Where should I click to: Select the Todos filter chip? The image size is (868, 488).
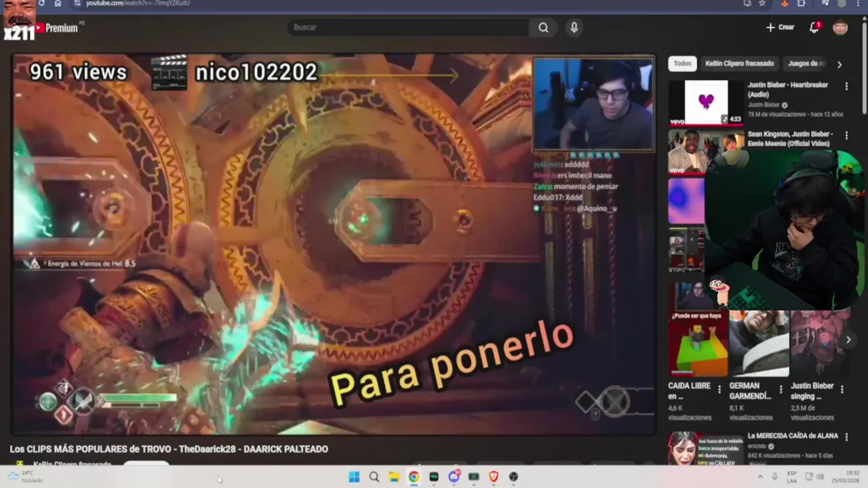click(x=683, y=64)
